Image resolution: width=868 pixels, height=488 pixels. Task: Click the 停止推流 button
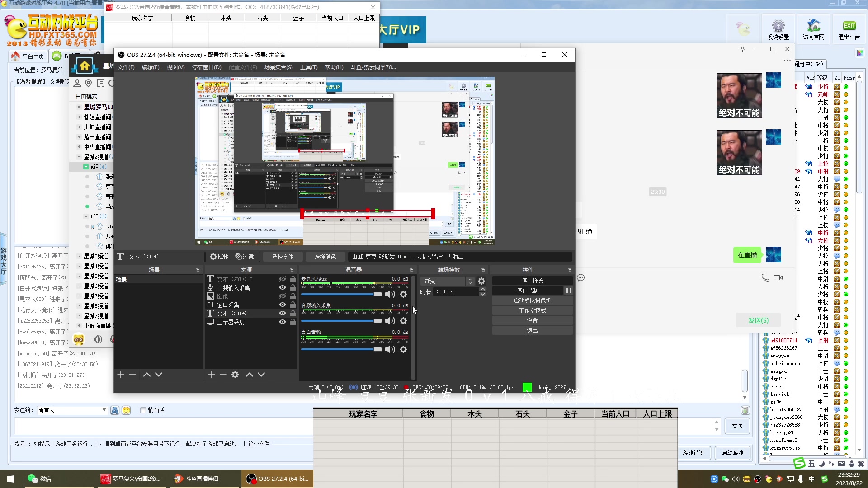tap(532, 281)
